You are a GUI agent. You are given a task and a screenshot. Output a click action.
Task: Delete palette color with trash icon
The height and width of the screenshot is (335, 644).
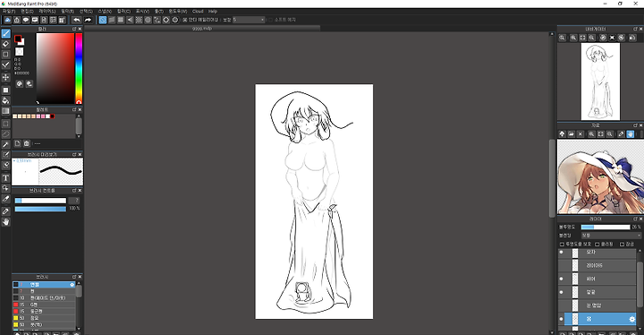tap(27, 143)
